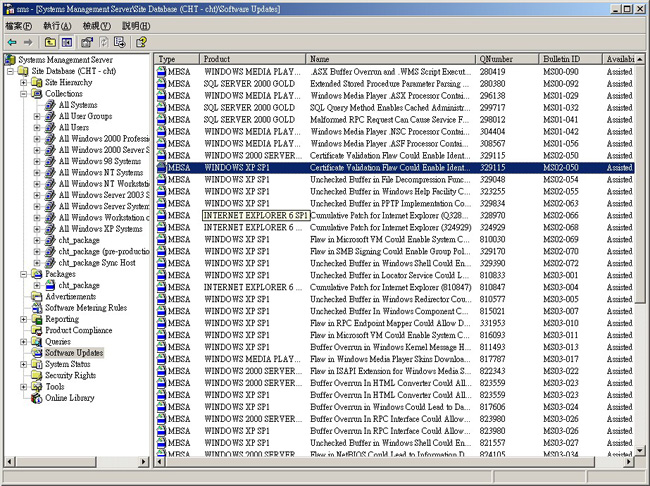650x486 pixels.
Task: Select the row with QNumber 331953
Action: (x=395, y=323)
